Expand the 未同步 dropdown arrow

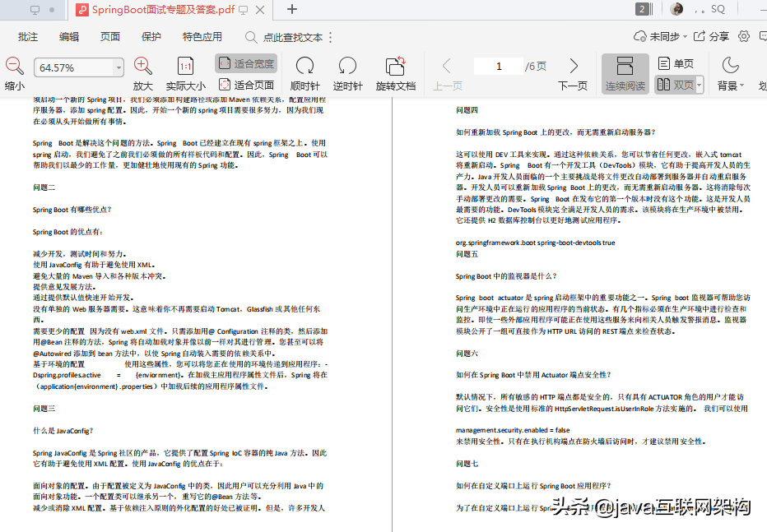pyautogui.click(x=685, y=37)
